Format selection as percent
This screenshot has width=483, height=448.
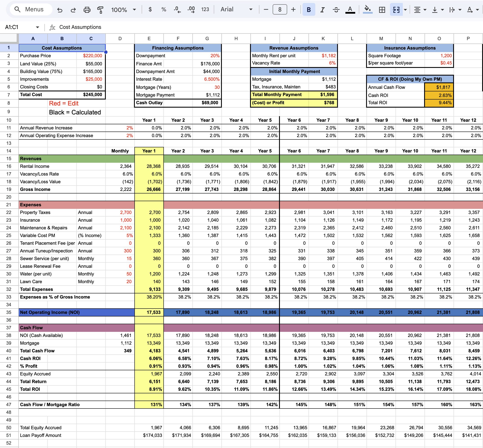tap(164, 10)
